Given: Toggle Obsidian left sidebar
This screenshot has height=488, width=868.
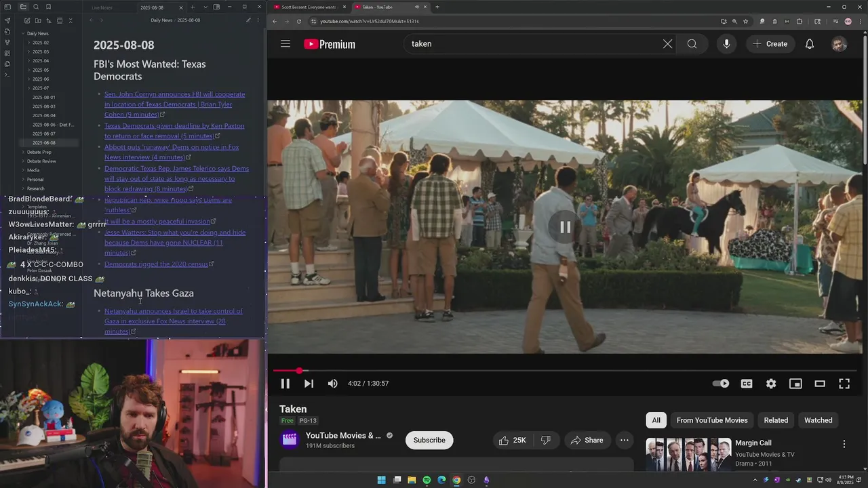Looking at the screenshot, I should coord(7,7).
